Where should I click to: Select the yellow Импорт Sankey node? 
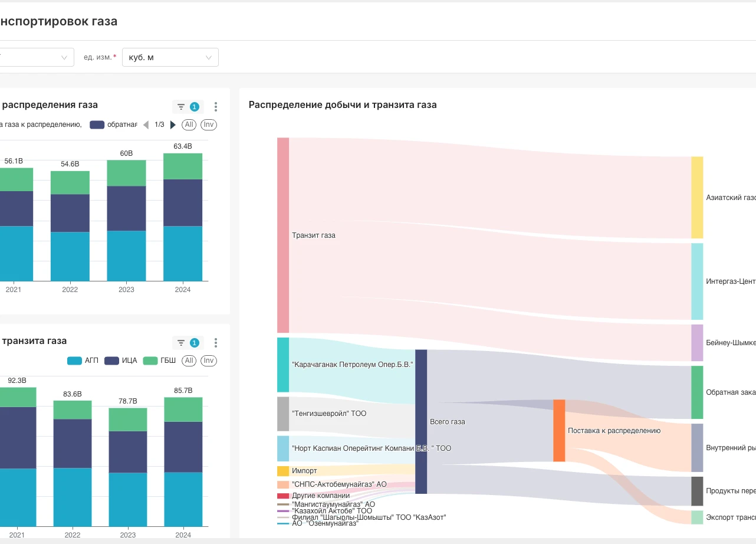283,471
